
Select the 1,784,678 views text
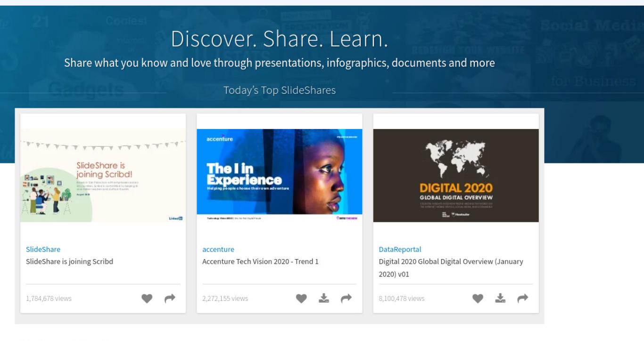[x=49, y=298]
